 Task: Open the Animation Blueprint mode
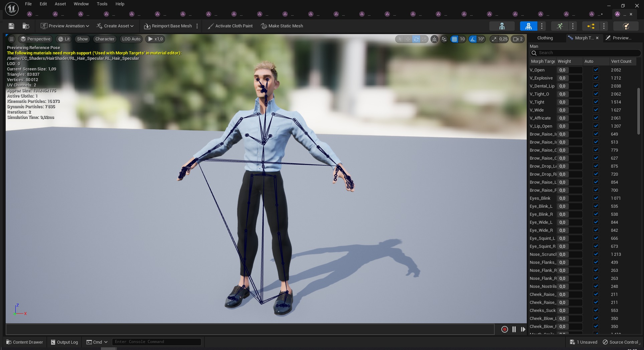(x=591, y=26)
